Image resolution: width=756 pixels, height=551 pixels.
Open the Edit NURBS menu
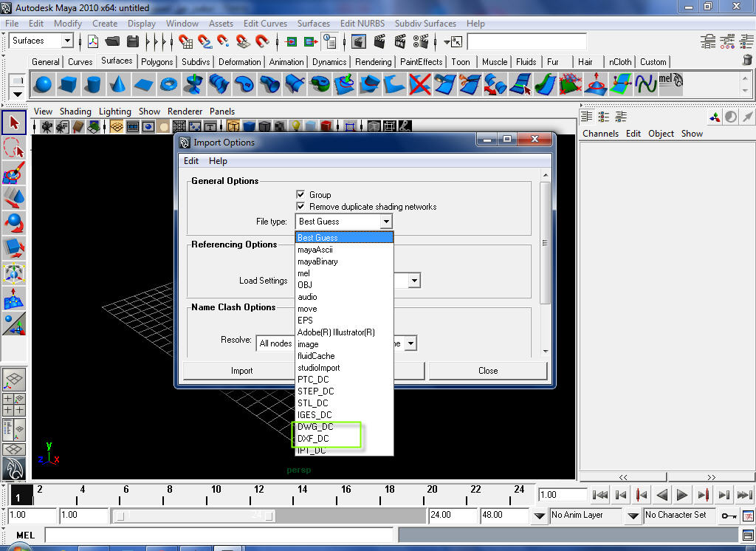362,24
